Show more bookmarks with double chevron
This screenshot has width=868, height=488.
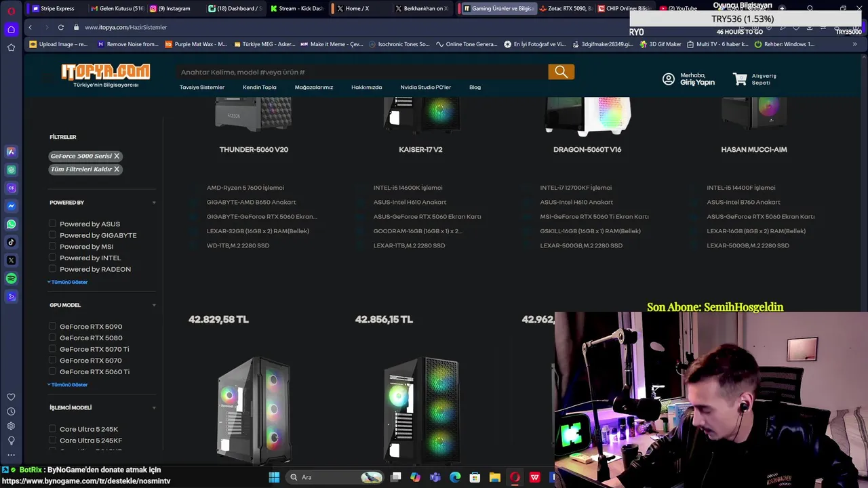tap(854, 44)
